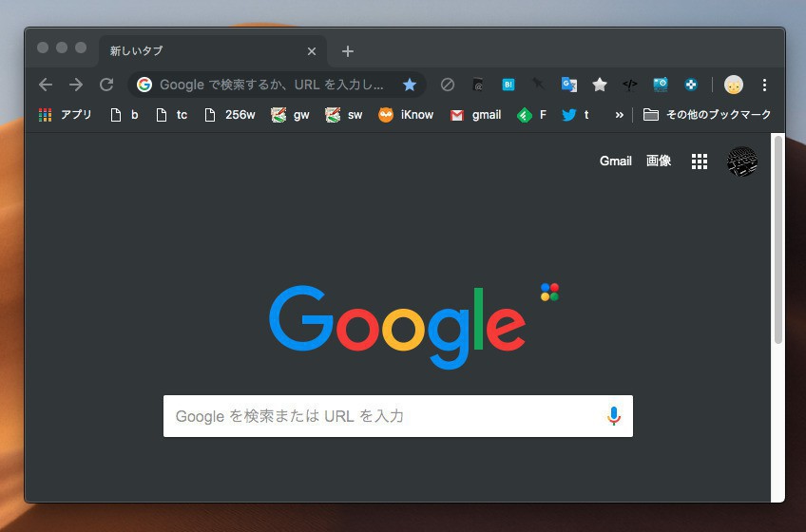Open the アプリ apps shortcut

[66, 115]
